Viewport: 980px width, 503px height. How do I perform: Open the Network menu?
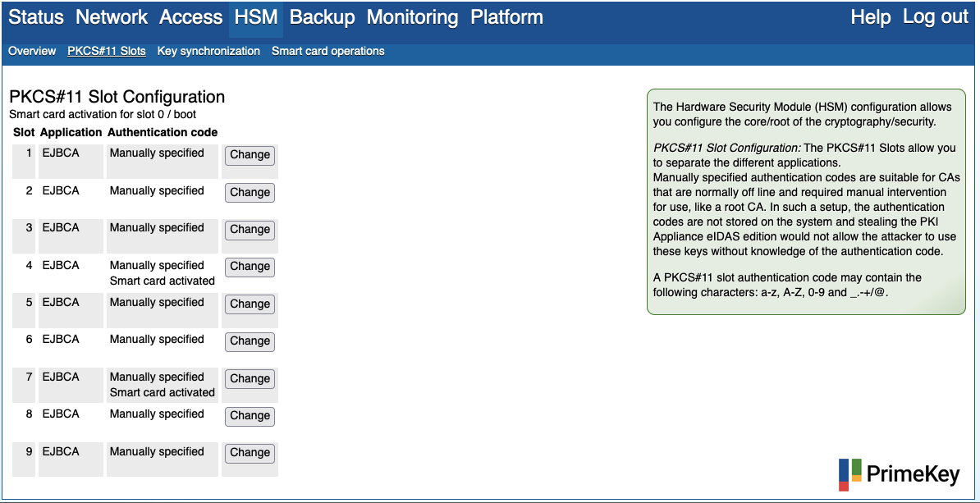pos(112,17)
